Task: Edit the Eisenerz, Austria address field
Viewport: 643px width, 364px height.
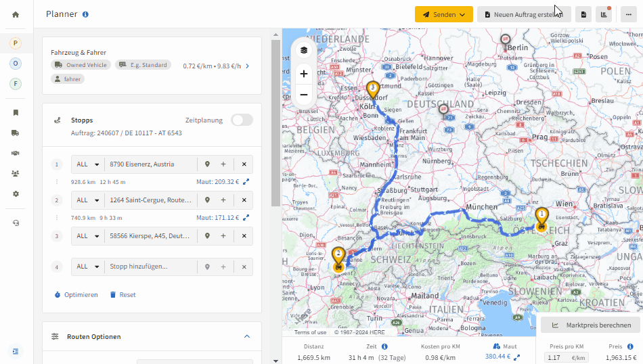Action: [150, 164]
